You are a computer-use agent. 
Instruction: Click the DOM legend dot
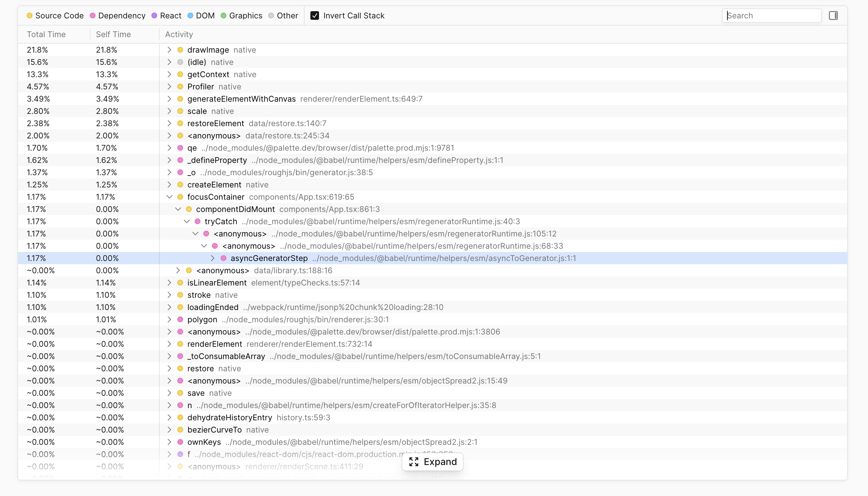(190, 15)
